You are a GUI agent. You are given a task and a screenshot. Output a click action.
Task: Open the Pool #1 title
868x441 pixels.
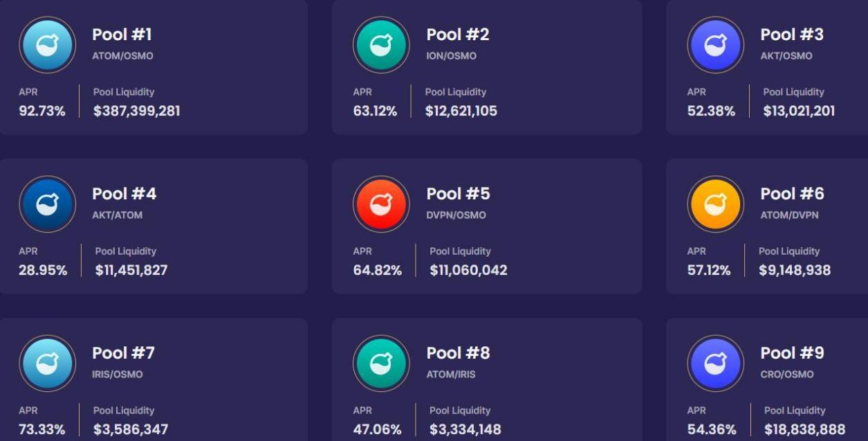click(x=122, y=34)
